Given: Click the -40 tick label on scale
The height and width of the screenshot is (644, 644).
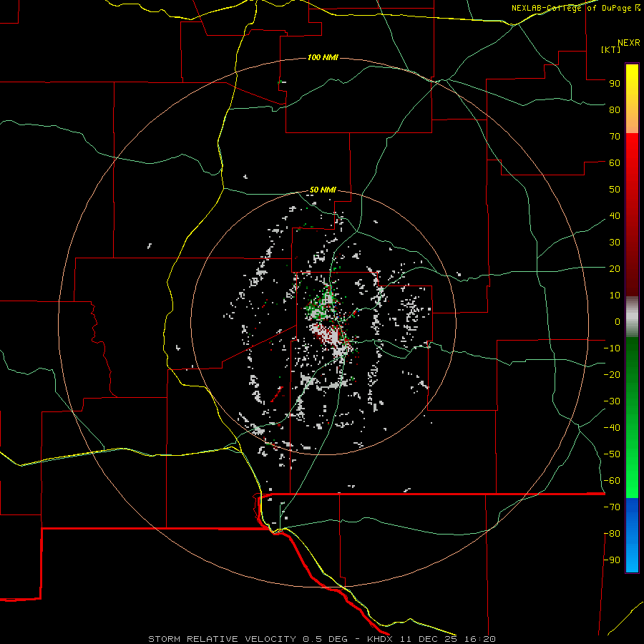Looking at the screenshot, I should click(x=612, y=428).
